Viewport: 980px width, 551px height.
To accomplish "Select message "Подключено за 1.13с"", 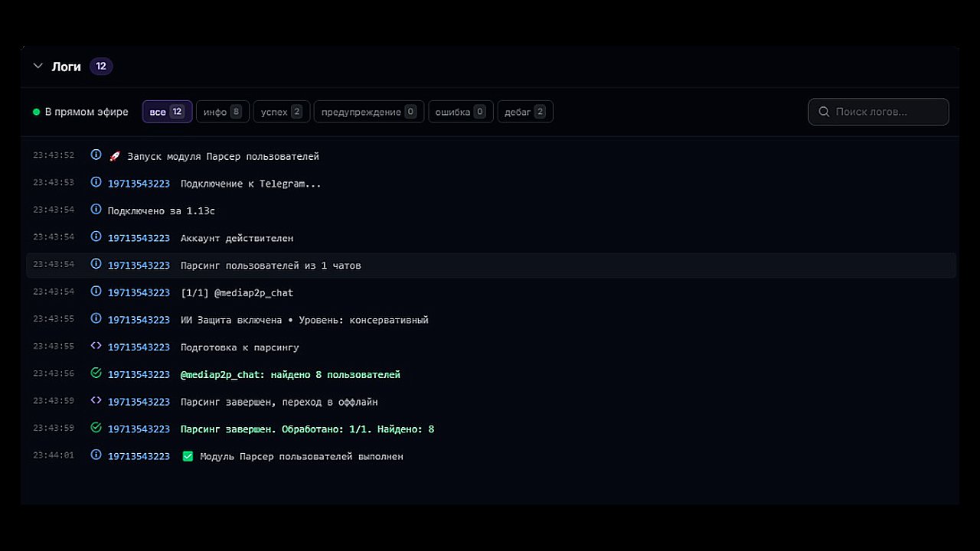I will tap(162, 210).
